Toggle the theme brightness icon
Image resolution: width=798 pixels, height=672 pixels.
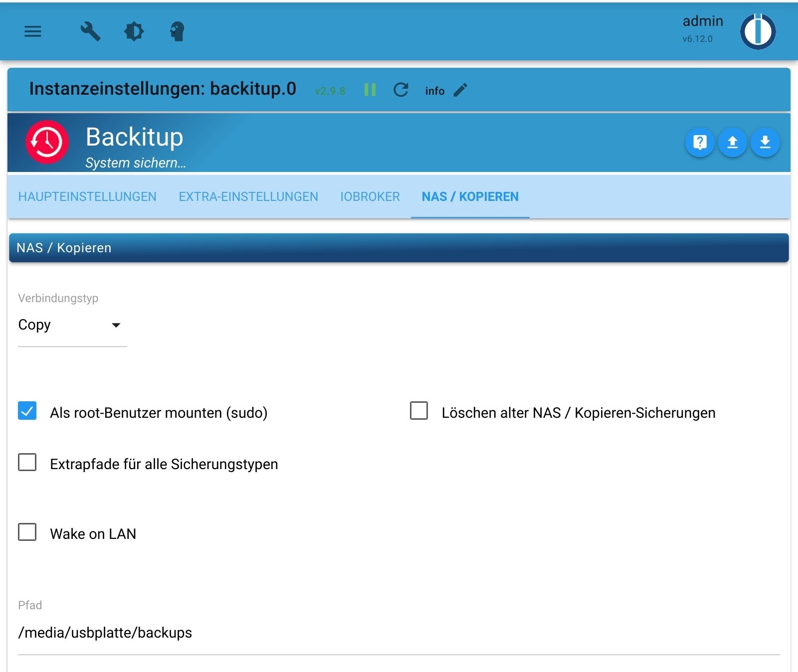(x=134, y=31)
